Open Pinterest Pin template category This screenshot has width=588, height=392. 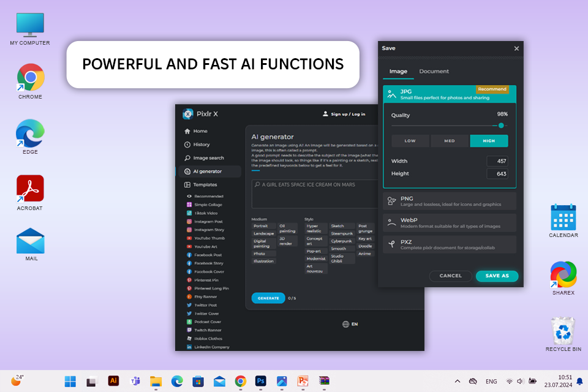203,280
